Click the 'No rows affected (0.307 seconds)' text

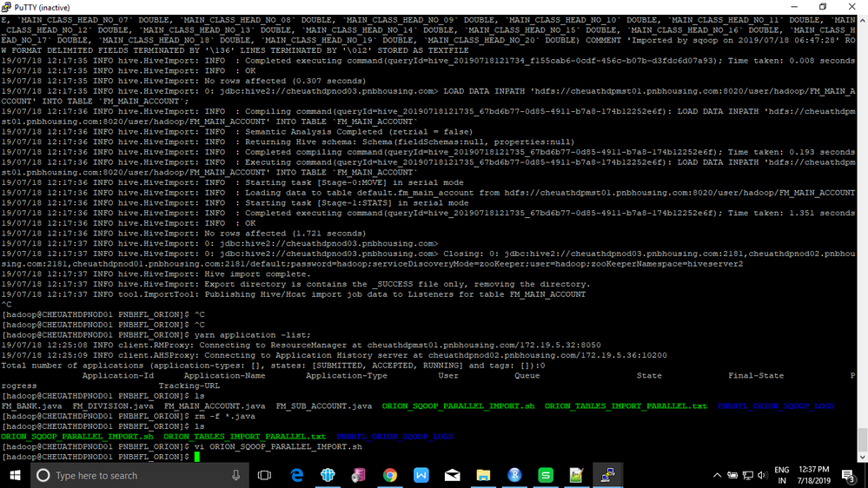tap(285, 81)
